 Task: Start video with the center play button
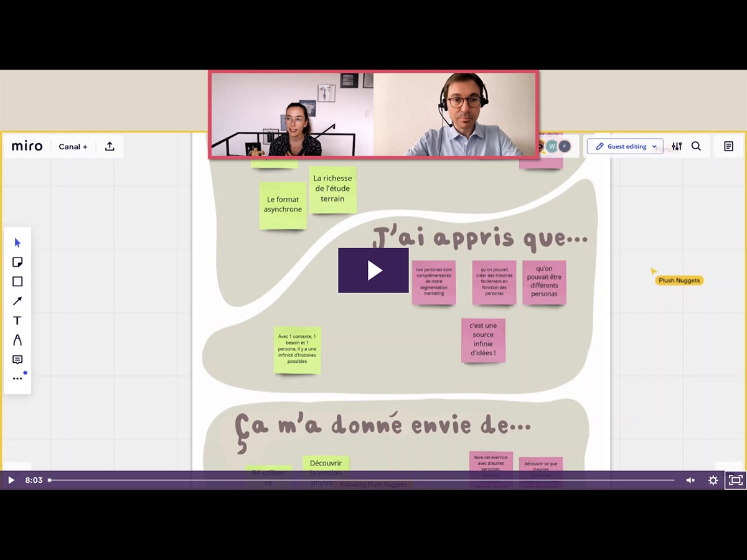click(374, 270)
